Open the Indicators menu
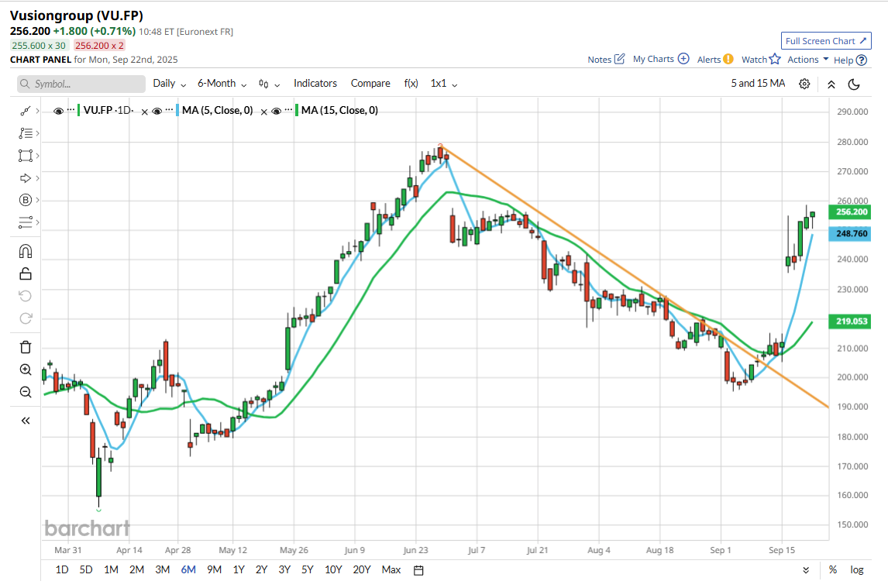 coord(315,83)
